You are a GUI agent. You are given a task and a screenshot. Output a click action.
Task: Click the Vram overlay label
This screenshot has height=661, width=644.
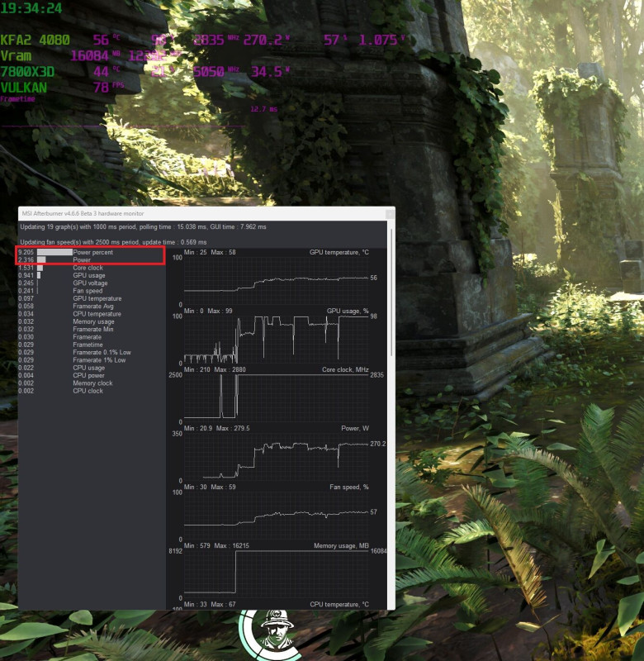[16, 56]
